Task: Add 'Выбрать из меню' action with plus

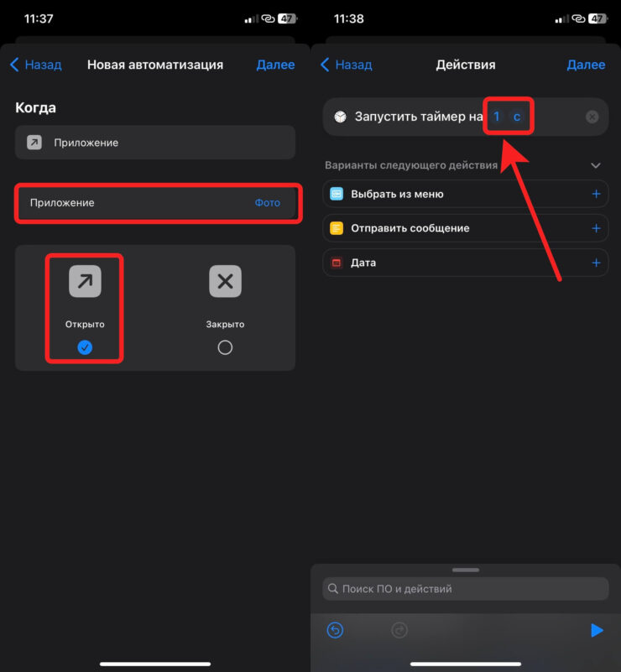Action: click(x=597, y=194)
